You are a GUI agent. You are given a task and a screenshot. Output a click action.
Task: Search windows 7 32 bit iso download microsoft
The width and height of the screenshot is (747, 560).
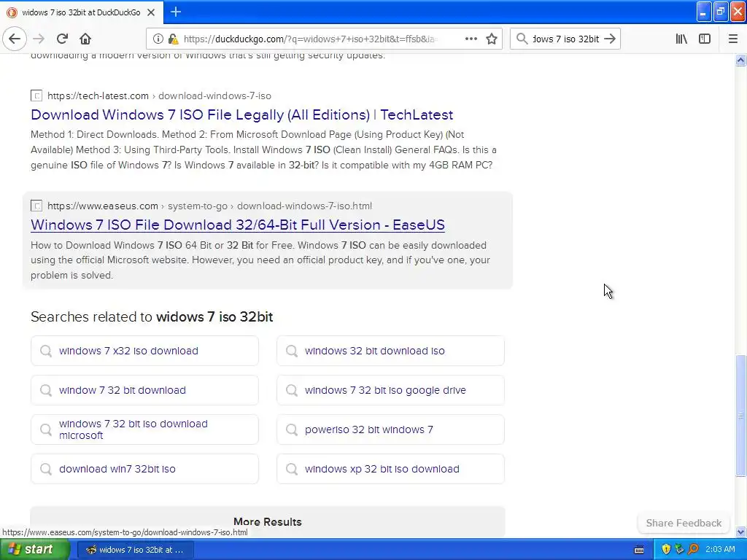point(145,429)
